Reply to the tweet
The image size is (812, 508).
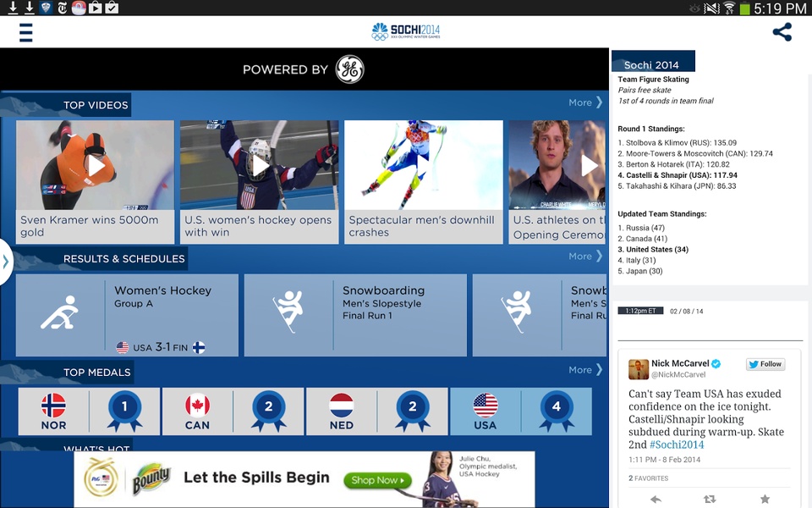coord(656,499)
